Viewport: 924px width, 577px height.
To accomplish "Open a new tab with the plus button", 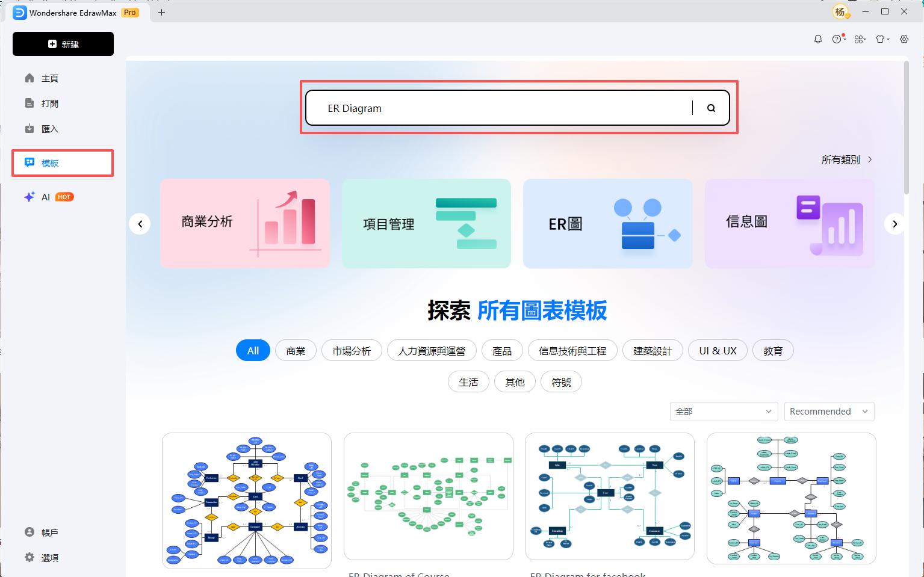I will click(160, 12).
